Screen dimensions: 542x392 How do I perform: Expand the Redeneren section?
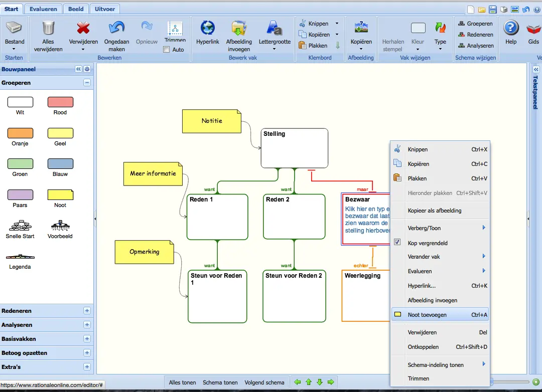click(87, 311)
